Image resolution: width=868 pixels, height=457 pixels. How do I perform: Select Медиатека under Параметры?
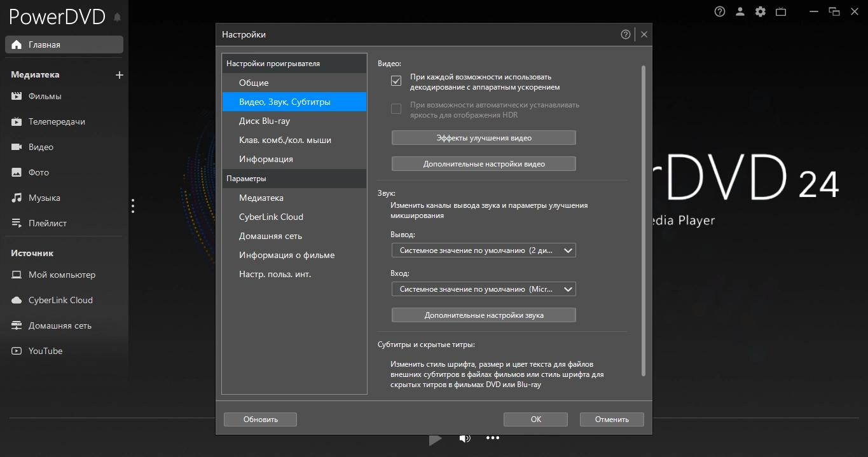click(294, 198)
